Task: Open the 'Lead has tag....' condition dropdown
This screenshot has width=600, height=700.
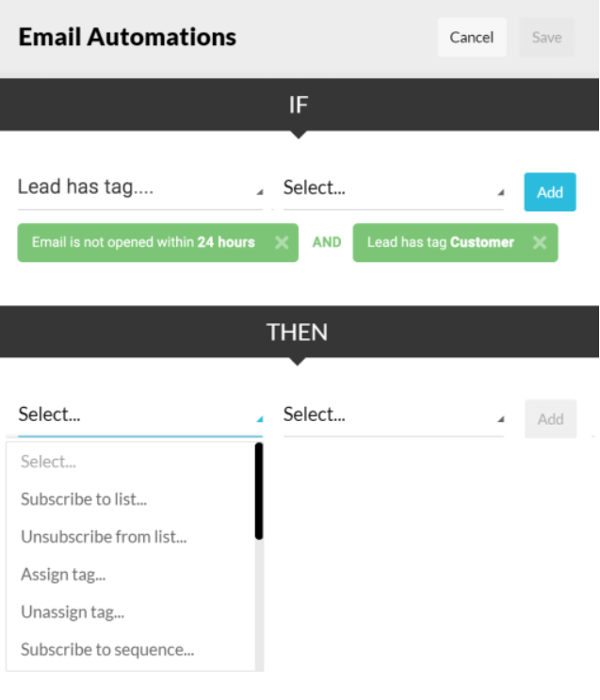Action: (x=140, y=188)
